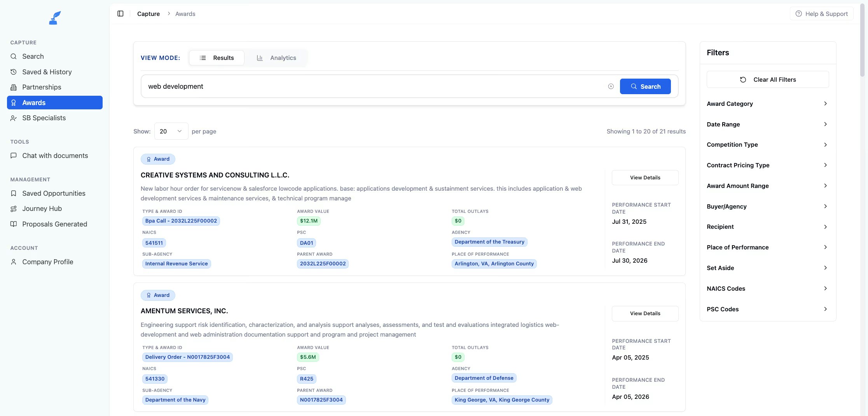Click the Partnerships building icon
The height and width of the screenshot is (416, 868).
[x=14, y=87]
